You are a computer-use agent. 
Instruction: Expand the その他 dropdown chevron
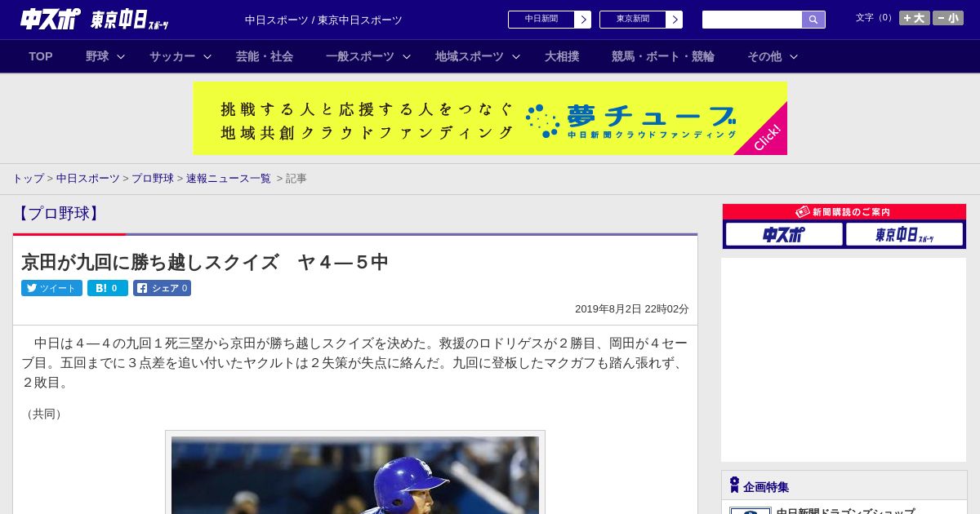[794, 57]
